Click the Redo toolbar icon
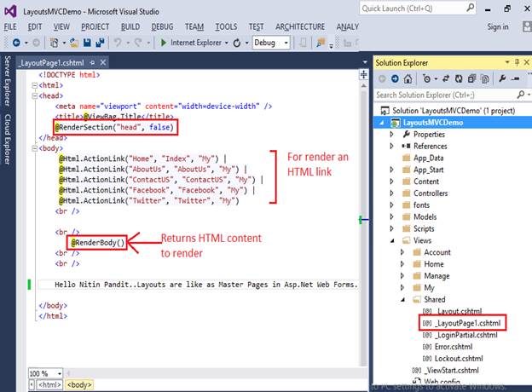Viewport: 532px width, 392px height. pyautogui.click(x=138, y=43)
